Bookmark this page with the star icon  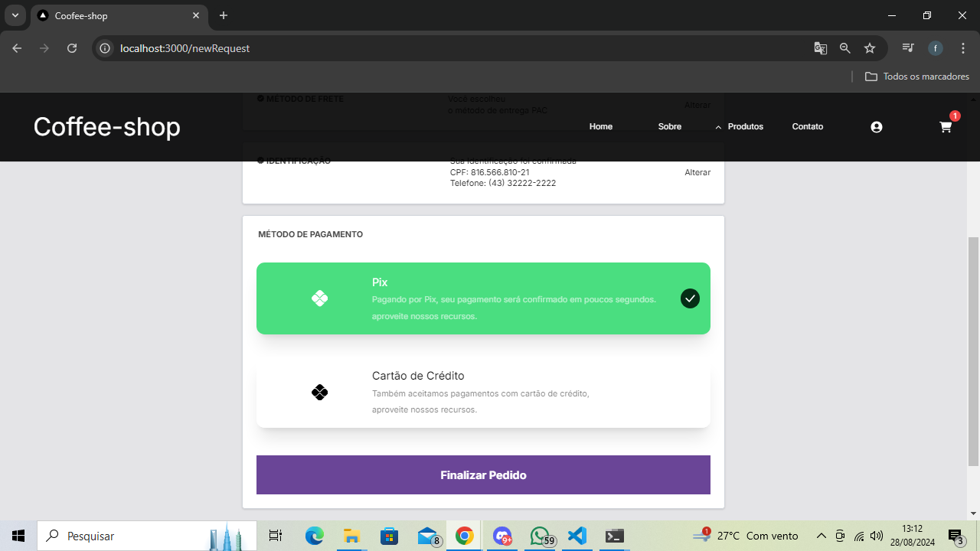click(x=870, y=48)
